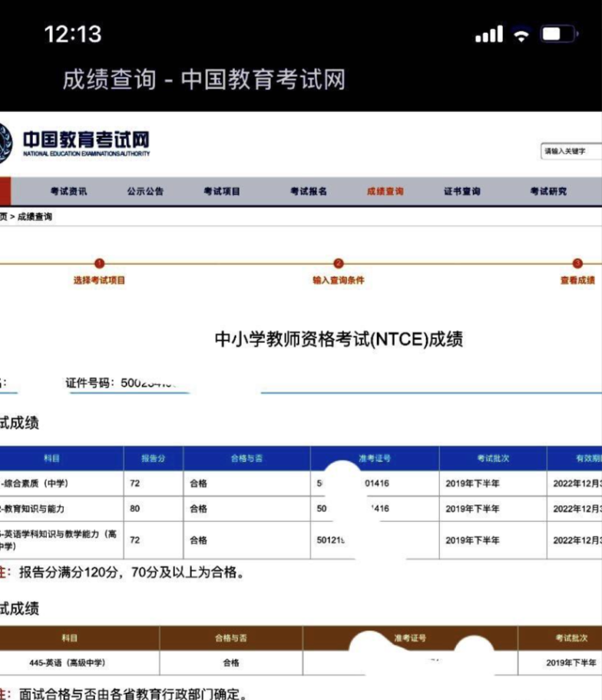Open the 考试资讯 navigation item
Screen dimensions: 602x700
pos(69,192)
